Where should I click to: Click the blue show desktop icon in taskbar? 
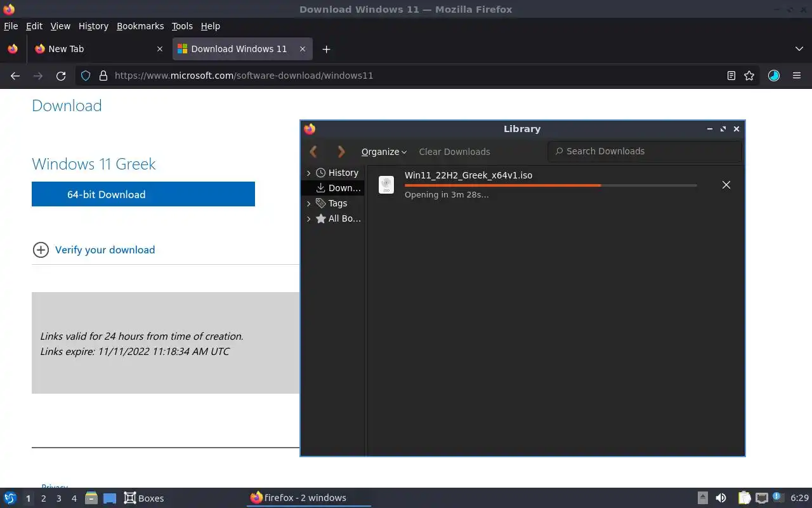coord(110,498)
